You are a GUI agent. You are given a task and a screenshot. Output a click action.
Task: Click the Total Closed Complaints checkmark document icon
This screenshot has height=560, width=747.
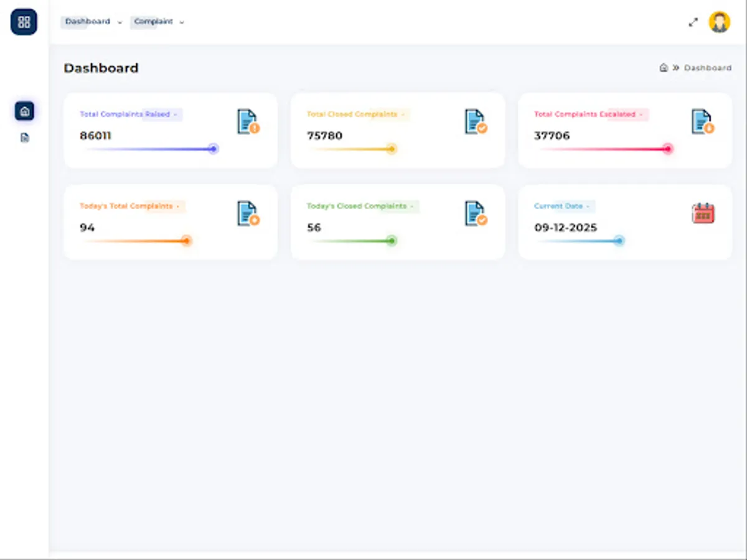click(475, 121)
